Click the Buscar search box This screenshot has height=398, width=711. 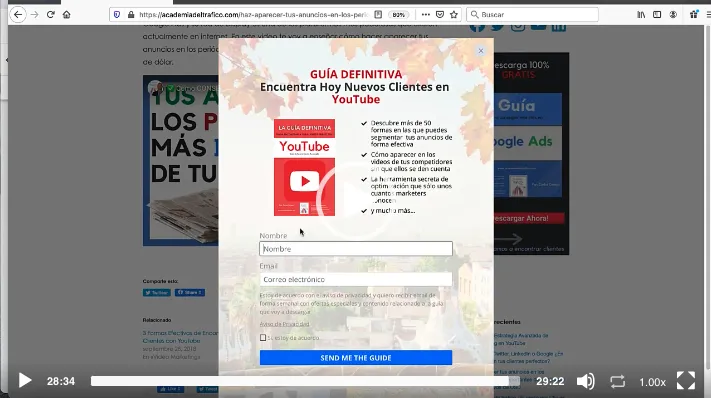pos(532,15)
